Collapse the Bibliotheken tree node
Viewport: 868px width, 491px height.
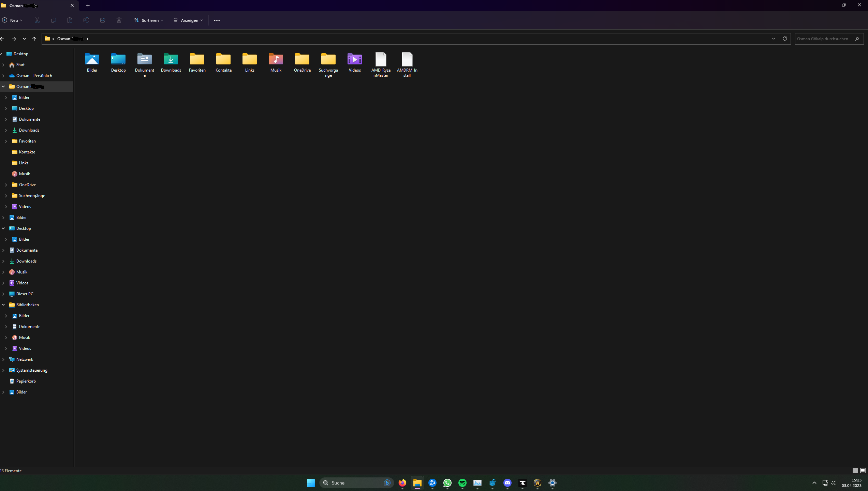point(3,305)
